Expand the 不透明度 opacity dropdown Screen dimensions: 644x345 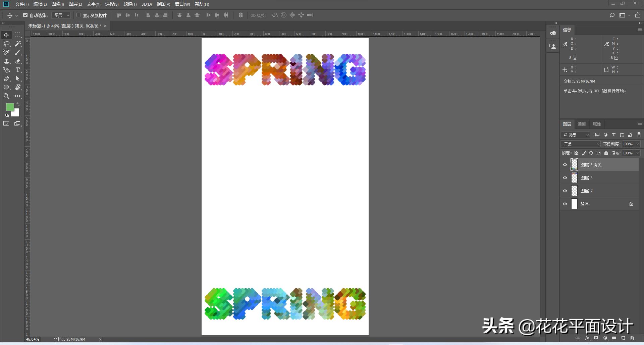pos(638,144)
